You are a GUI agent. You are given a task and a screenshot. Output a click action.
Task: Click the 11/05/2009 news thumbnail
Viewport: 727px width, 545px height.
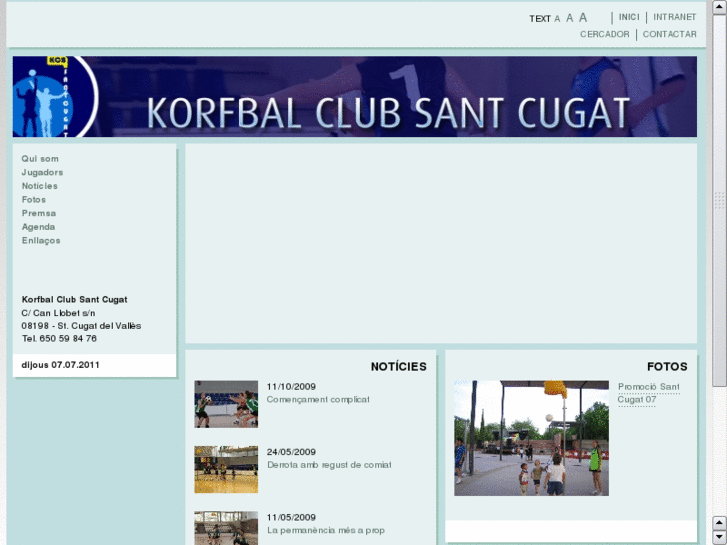coord(226,528)
